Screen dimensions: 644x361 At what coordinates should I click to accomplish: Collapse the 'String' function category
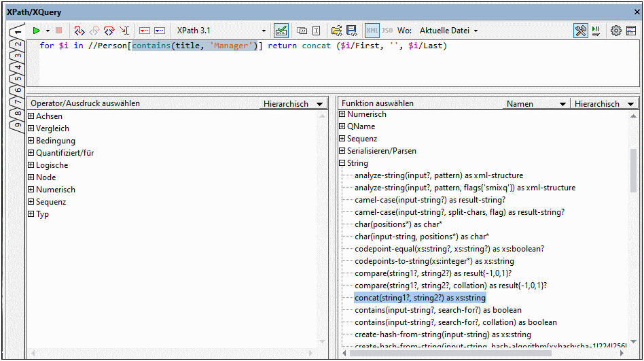(342, 163)
